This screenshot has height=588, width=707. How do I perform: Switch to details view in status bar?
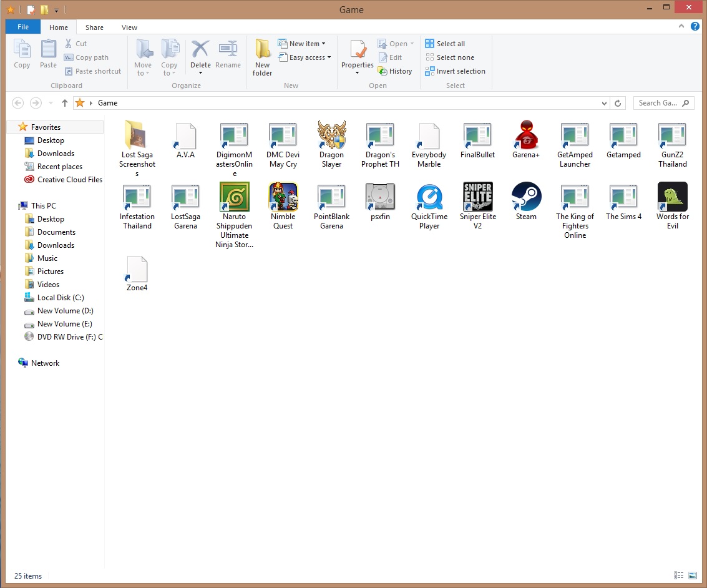(x=679, y=576)
